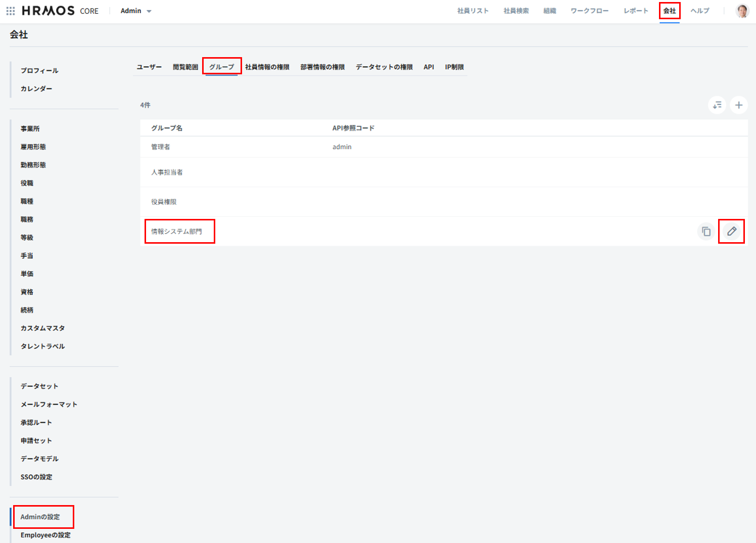Click the HRMOS CORE logo
The image size is (756, 543).
click(x=60, y=11)
